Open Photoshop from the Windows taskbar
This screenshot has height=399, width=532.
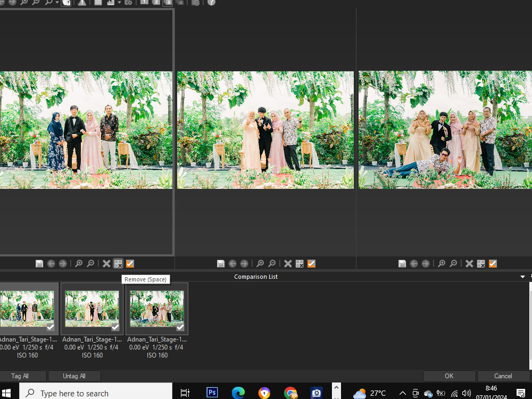tap(212, 392)
